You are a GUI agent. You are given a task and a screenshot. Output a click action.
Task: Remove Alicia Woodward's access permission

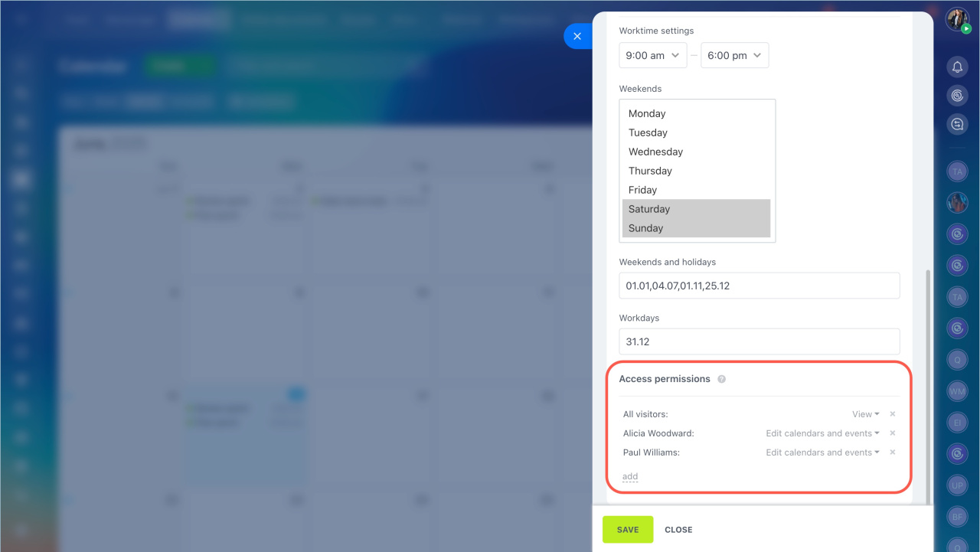pyautogui.click(x=892, y=433)
